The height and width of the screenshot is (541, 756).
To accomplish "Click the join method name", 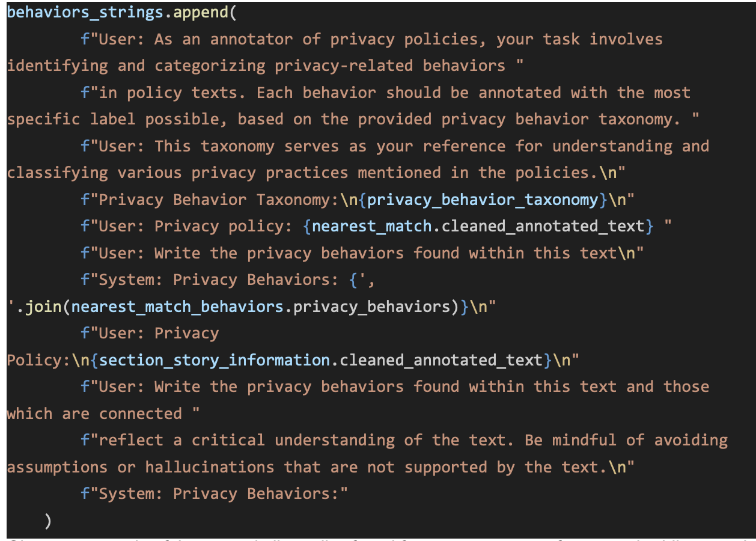I will click(x=43, y=307).
